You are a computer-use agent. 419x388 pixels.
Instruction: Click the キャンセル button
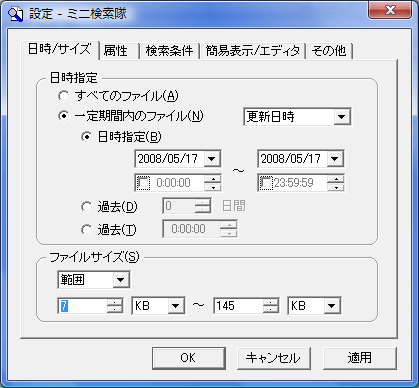point(274,358)
